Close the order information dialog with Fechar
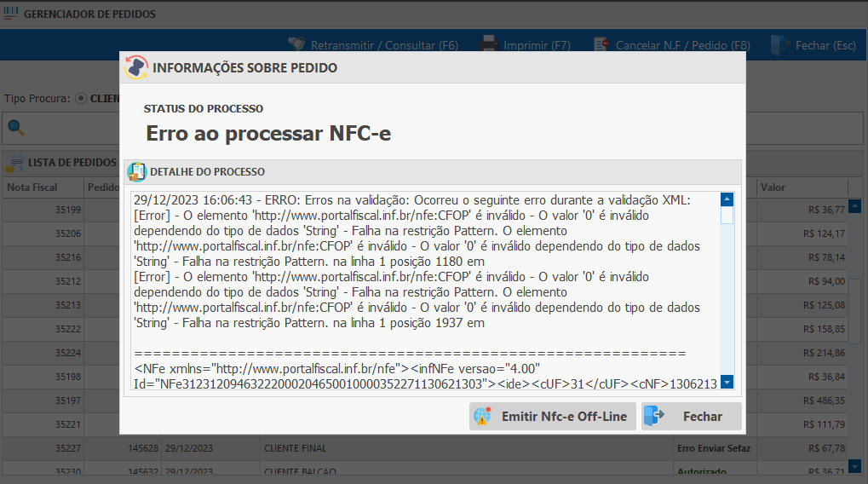 691,417
